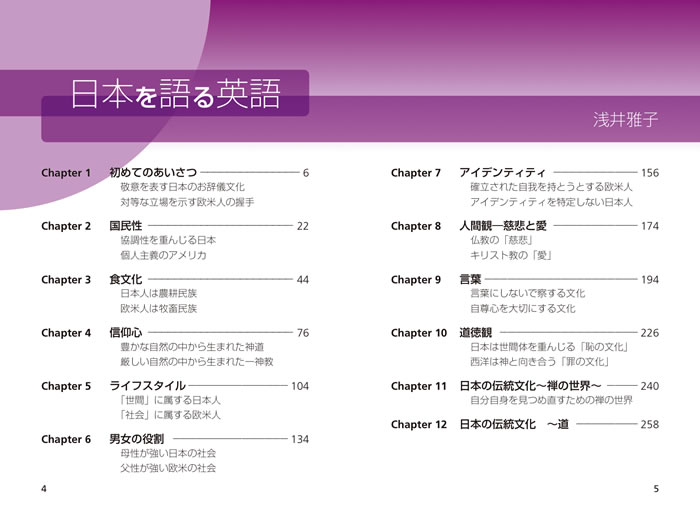
Task: Click page number 6 for Chapter 1
Action: tap(306, 173)
